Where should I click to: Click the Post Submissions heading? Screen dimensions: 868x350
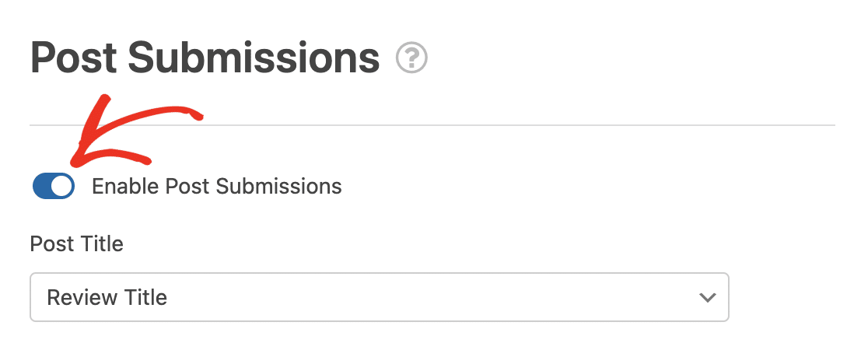(x=205, y=57)
